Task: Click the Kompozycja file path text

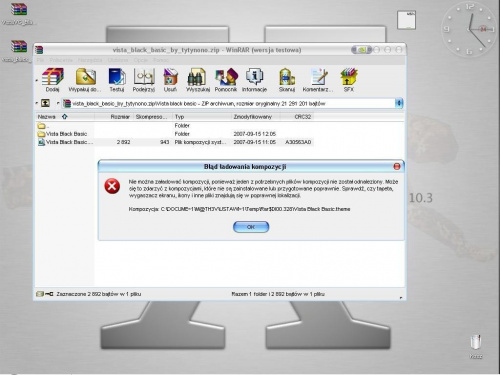Action: point(239,209)
